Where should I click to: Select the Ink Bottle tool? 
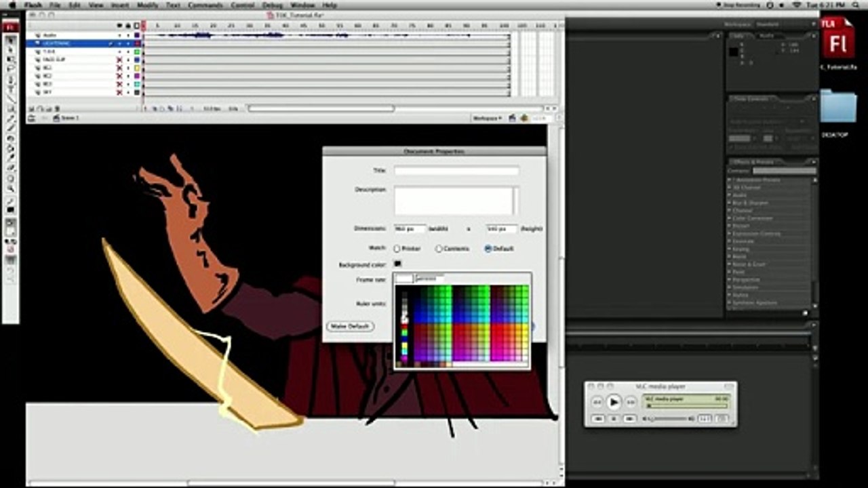(x=11, y=138)
